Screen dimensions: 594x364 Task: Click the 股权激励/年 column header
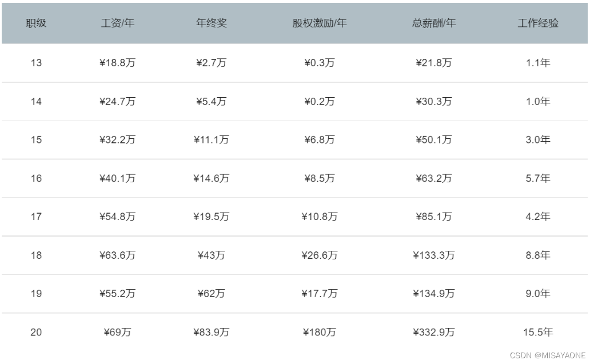(x=320, y=23)
